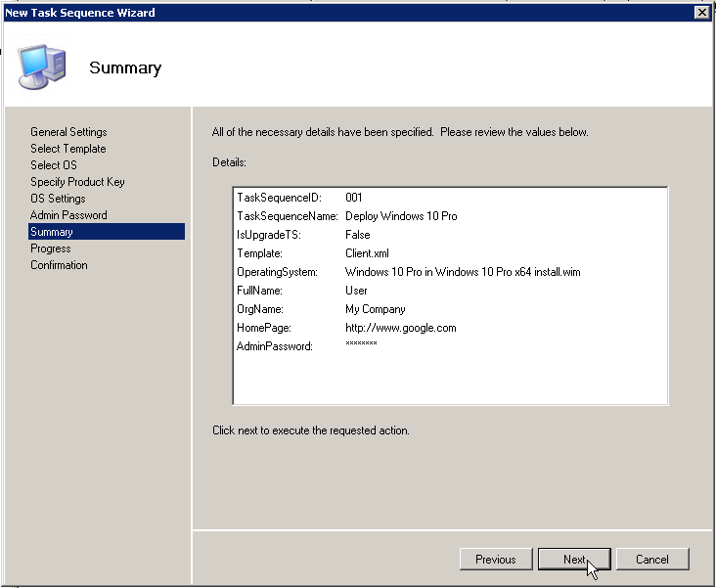Image resolution: width=716 pixels, height=588 pixels.
Task: Select the OperatingSystem install.wim value
Action: (463, 272)
